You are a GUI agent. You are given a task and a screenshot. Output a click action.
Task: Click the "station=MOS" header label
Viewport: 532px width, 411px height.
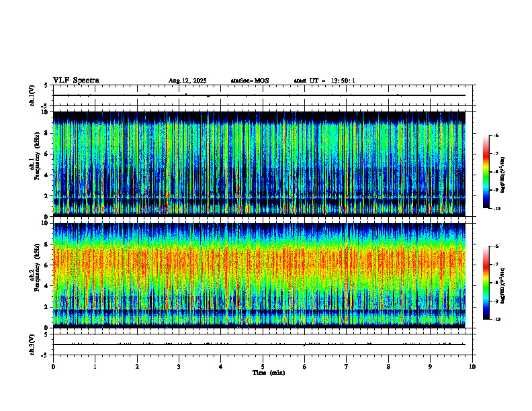click(x=250, y=81)
